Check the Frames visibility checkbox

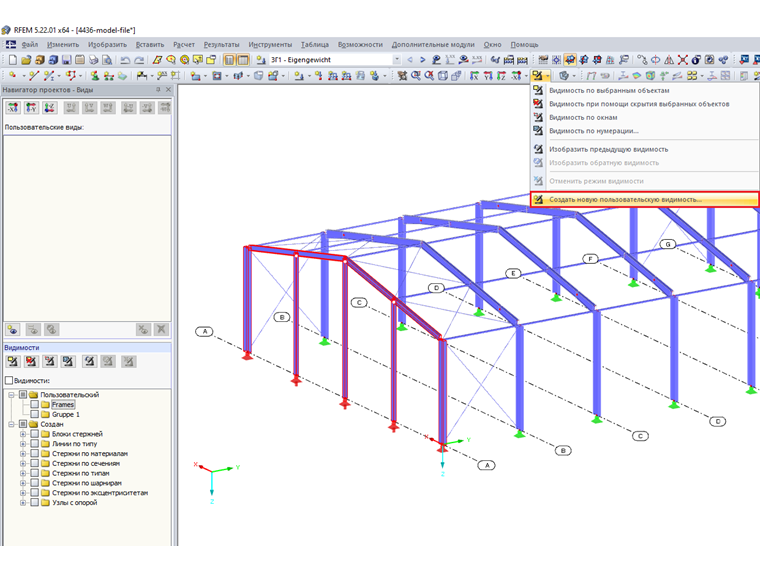[x=34, y=404]
